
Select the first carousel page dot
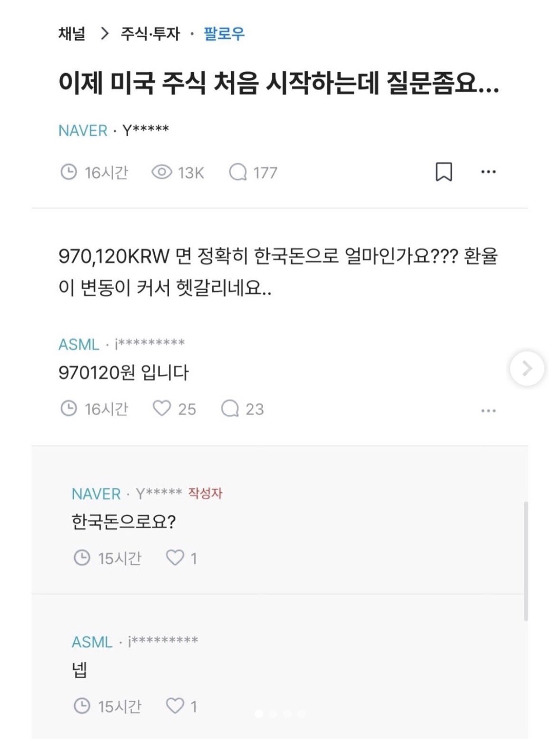click(x=259, y=713)
